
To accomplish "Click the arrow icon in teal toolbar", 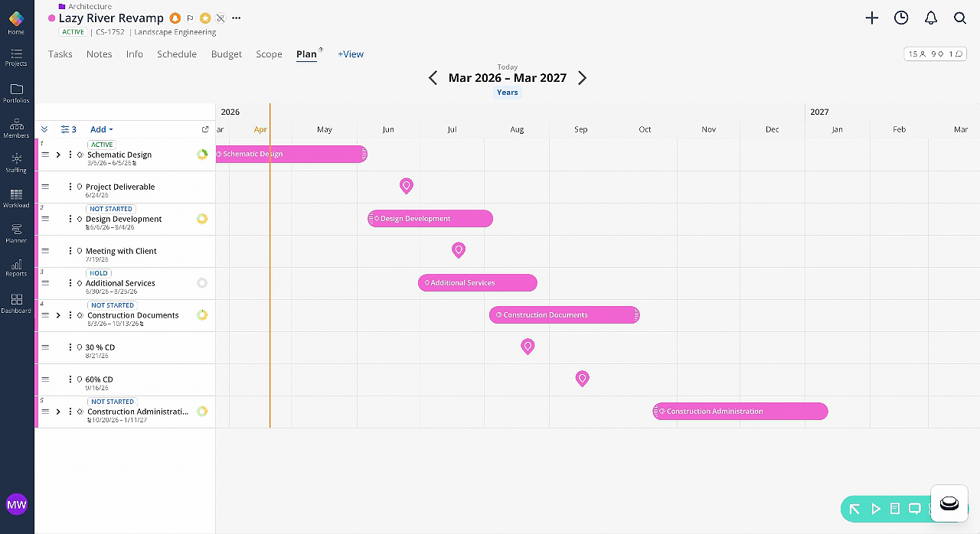I will [x=854, y=509].
